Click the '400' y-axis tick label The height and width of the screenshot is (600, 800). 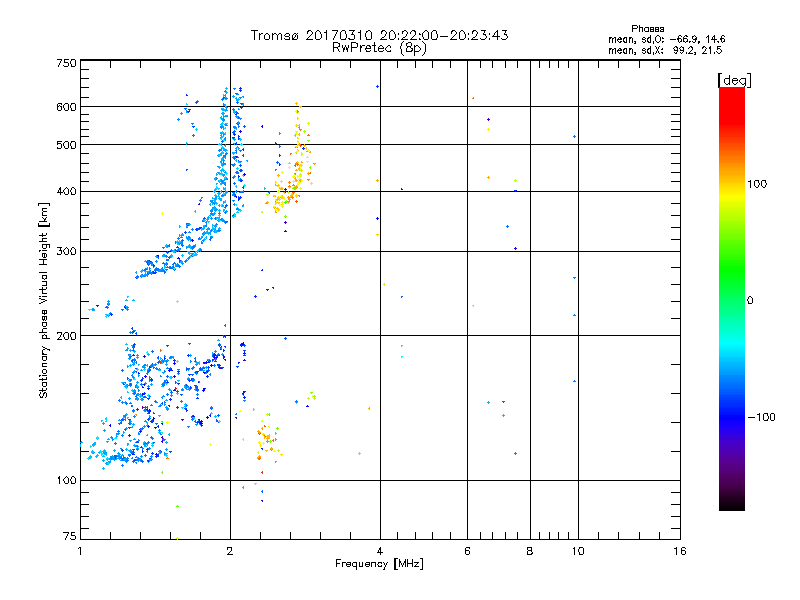click(x=66, y=191)
